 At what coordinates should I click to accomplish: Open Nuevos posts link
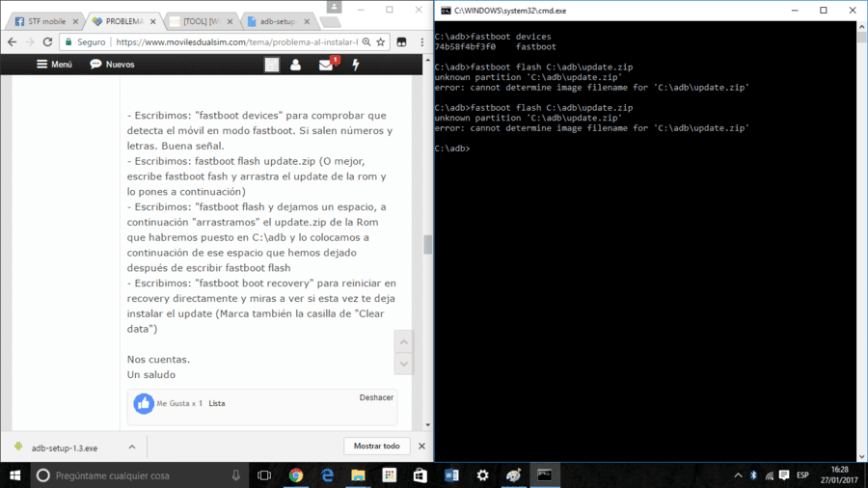113,65
